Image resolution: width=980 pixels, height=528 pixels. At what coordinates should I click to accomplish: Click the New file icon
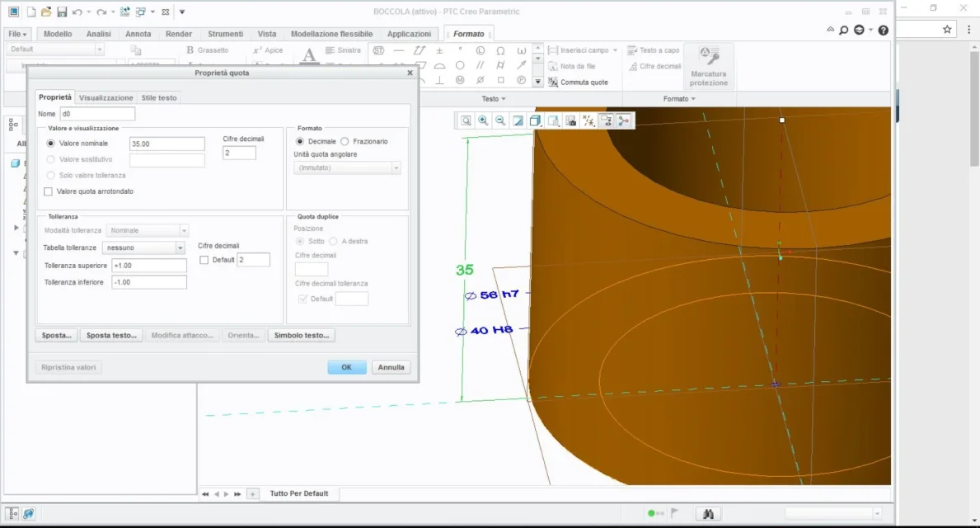tap(30, 12)
